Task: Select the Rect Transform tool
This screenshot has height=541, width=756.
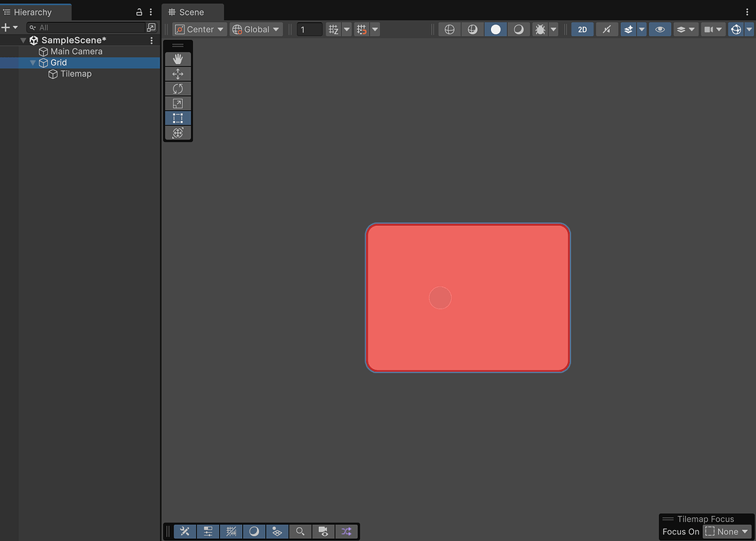Action: click(178, 118)
